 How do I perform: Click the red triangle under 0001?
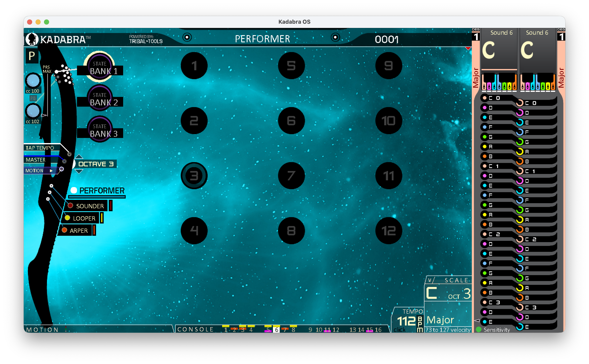point(468,49)
